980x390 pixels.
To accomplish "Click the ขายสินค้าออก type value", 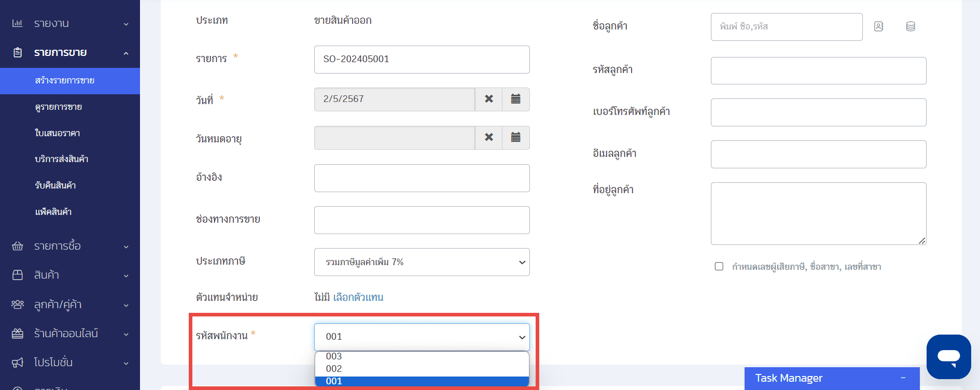I will [x=343, y=20].
